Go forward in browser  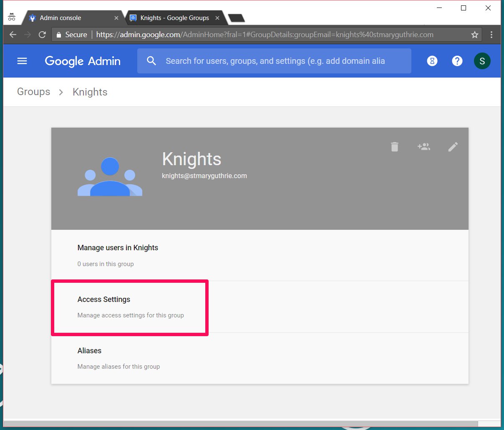(28, 35)
